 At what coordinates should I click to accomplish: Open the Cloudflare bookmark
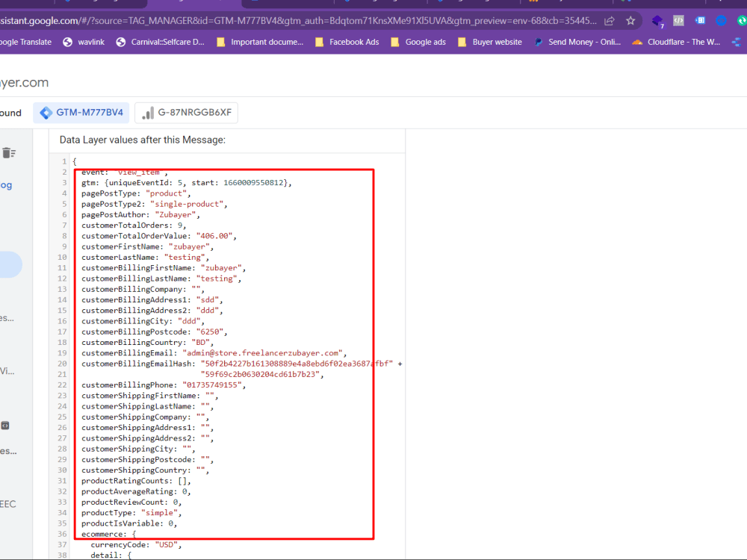coord(677,42)
